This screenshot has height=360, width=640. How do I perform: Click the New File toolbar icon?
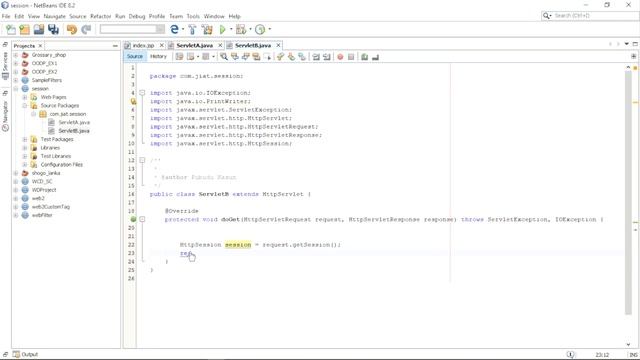pyautogui.click(x=11, y=29)
